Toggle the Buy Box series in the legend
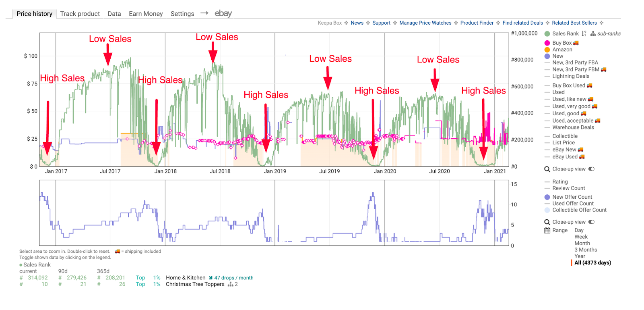The height and width of the screenshot is (310, 644). (562, 43)
